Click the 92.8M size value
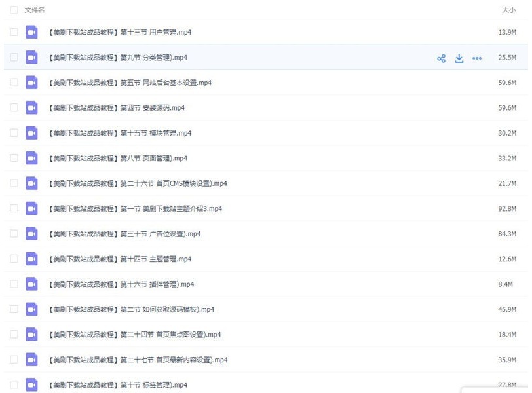The height and width of the screenshot is (393, 532). 507,208
